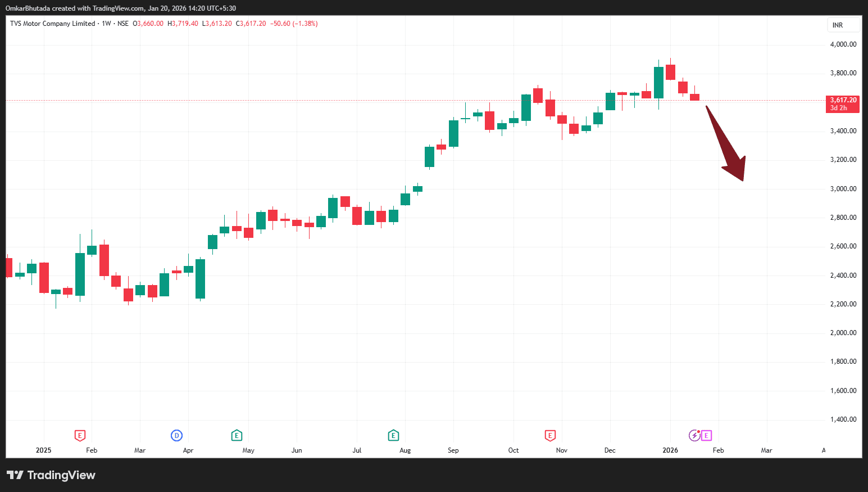Click the NSE exchange label
The height and width of the screenshot is (492, 868).
(x=123, y=24)
